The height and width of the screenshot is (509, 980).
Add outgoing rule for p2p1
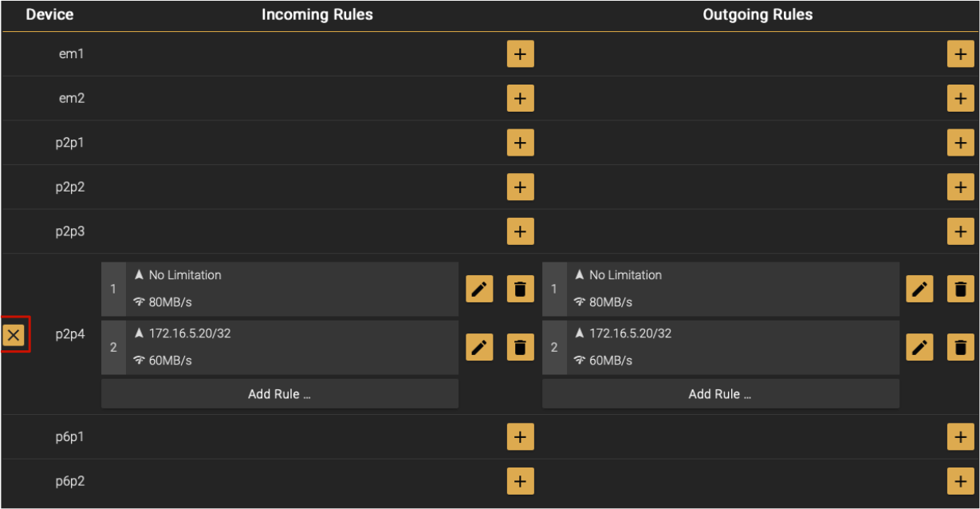coord(960,143)
